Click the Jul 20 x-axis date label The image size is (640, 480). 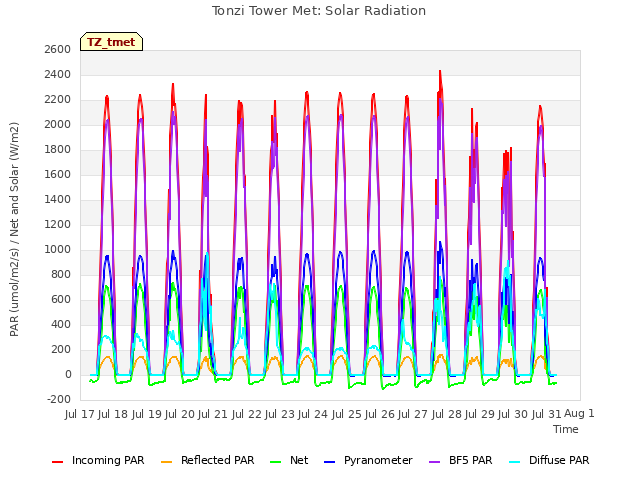[x=180, y=414]
